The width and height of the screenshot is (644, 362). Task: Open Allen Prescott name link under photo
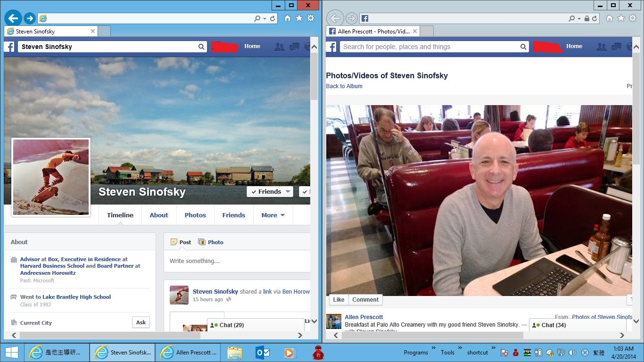(363, 317)
